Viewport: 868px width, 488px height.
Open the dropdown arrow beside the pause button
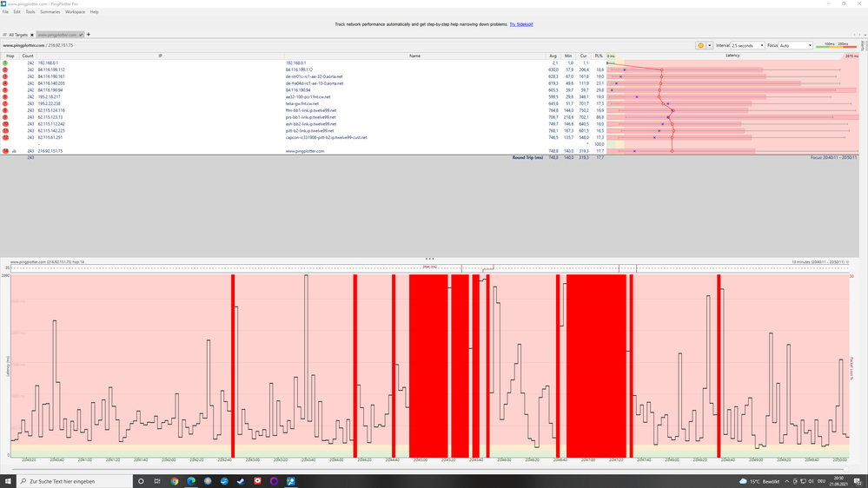point(710,45)
